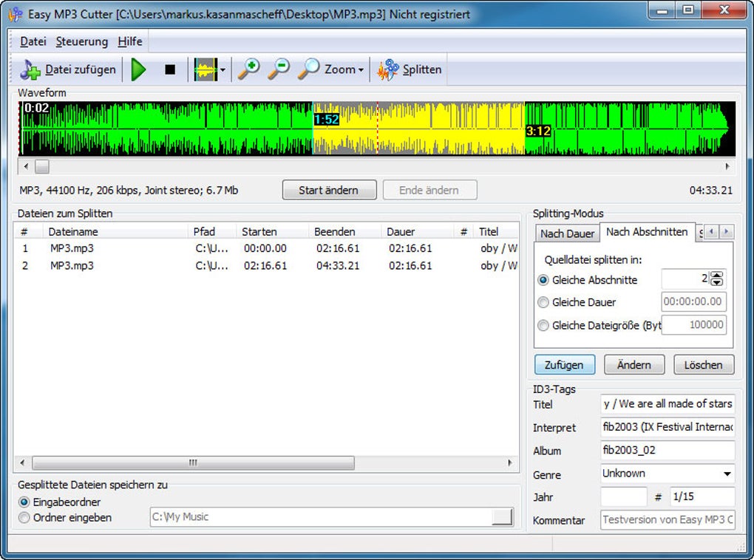Select the waveform display mode icon

204,69
